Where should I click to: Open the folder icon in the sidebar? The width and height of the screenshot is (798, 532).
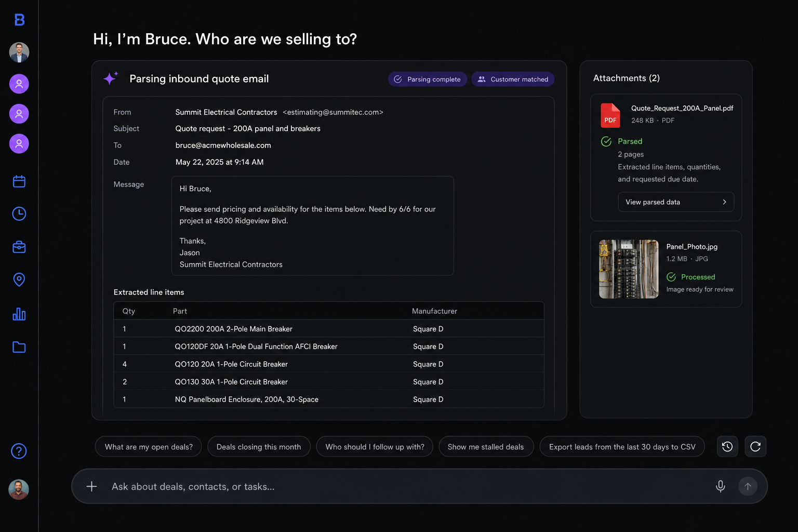19,347
